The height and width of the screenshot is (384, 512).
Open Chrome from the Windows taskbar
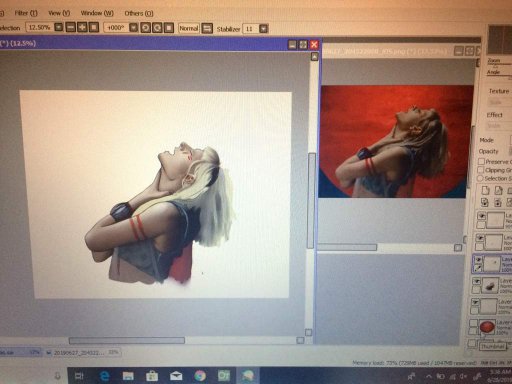(x=200, y=376)
